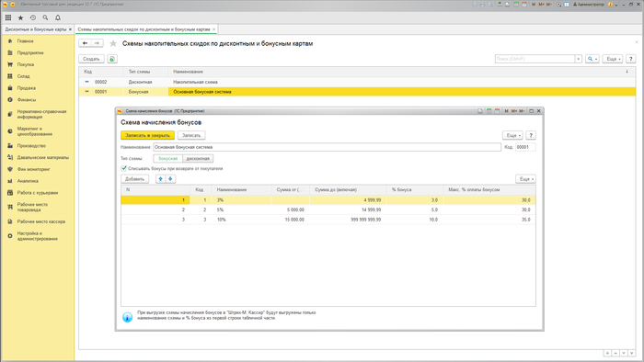Expand Еще dropdown at dialog top
The width and height of the screenshot is (644, 362).
[512, 135]
